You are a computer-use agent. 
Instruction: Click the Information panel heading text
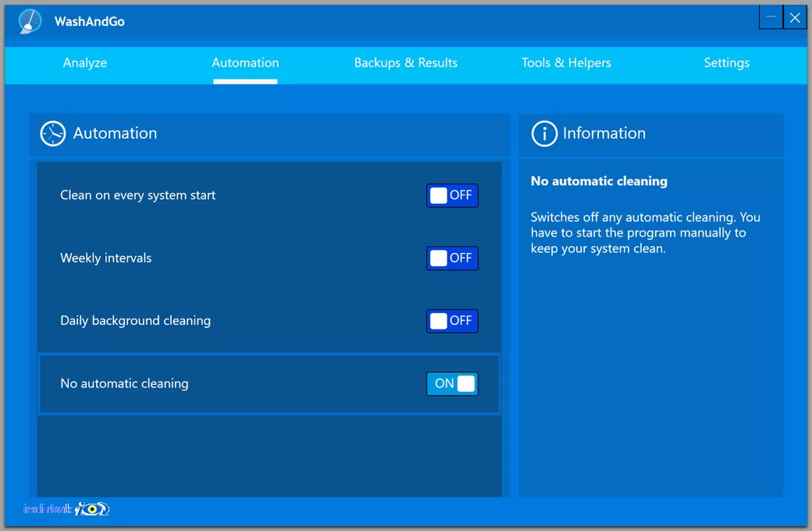pos(604,133)
